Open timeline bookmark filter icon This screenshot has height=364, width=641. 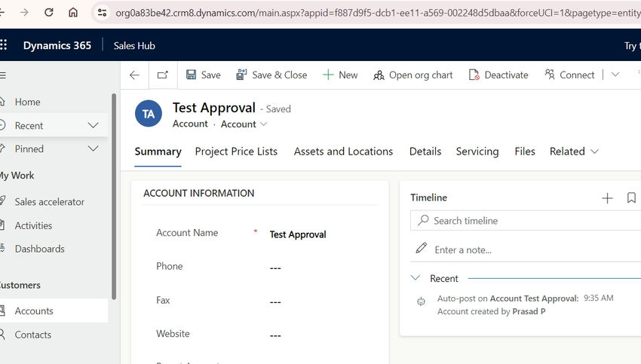pyautogui.click(x=631, y=197)
